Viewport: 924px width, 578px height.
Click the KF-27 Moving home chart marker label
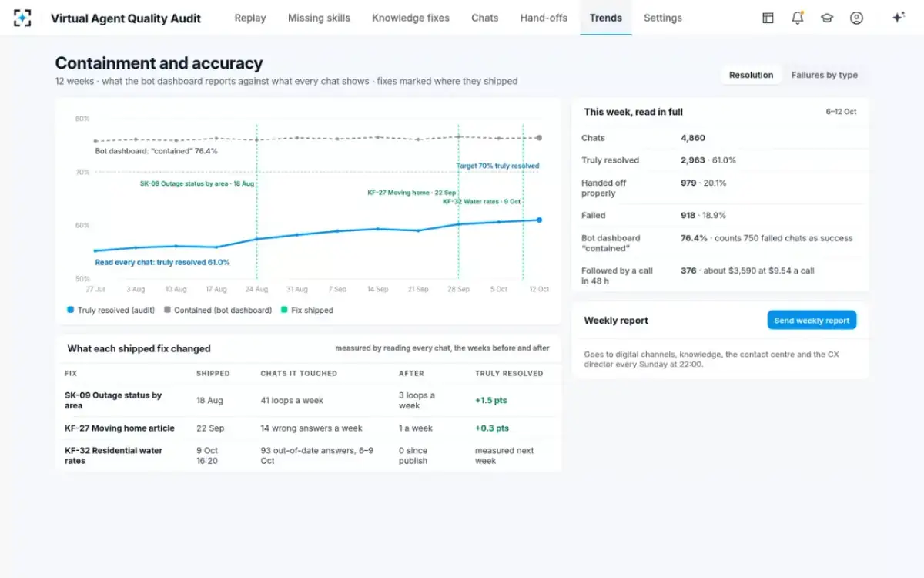[x=411, y=193]
